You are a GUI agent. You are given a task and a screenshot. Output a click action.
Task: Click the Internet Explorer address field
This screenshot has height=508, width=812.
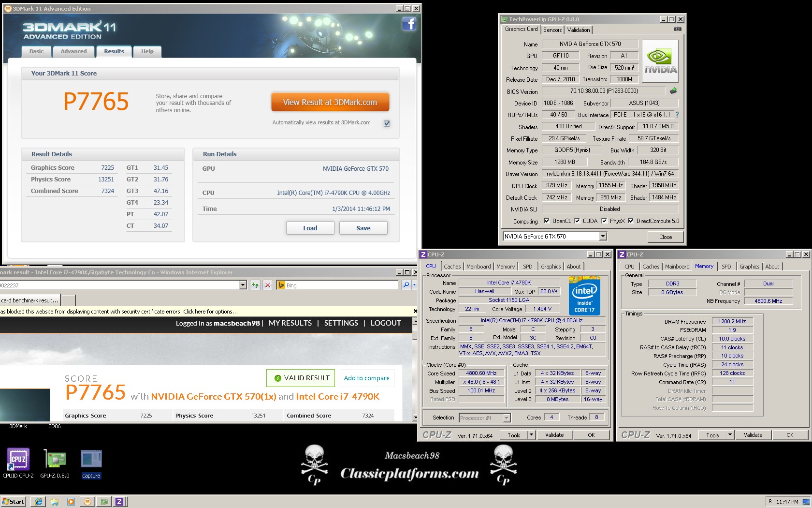119,285
